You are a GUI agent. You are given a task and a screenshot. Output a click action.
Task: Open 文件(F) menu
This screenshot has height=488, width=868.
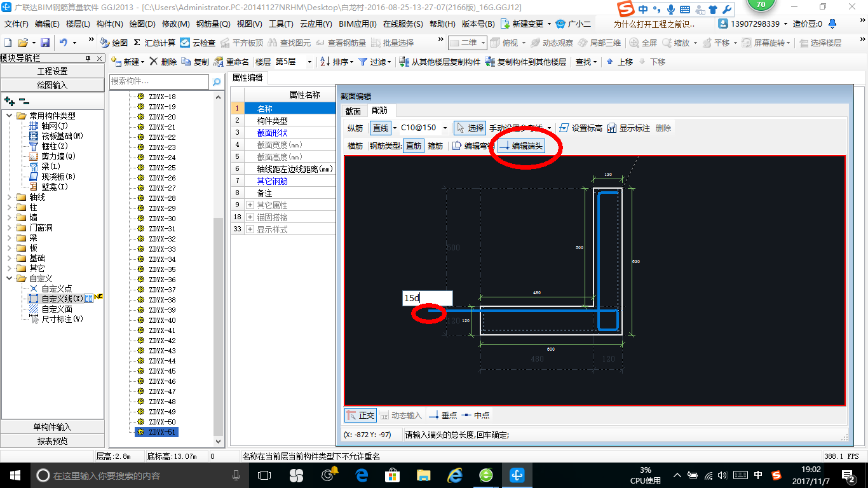(x=17, y=24)
